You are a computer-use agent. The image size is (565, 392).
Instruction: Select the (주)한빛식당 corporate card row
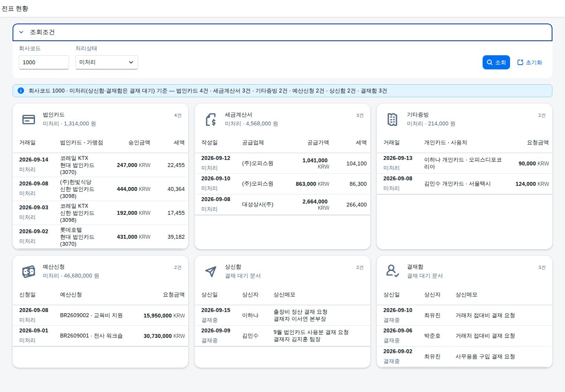click(x=100, y=189)
